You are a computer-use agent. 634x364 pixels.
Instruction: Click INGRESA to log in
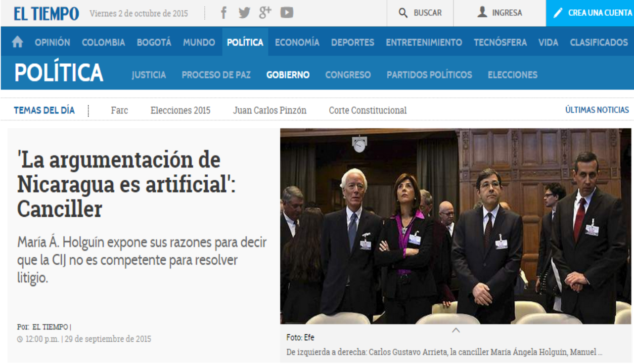(x=499, y=13)
